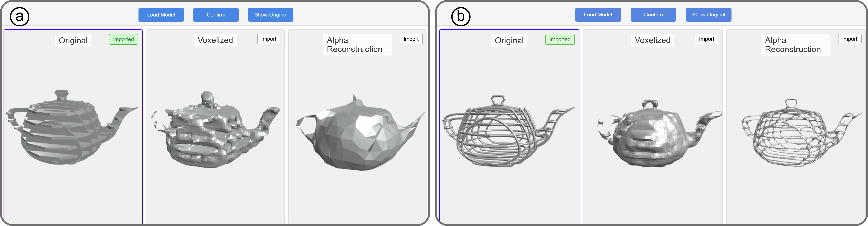Click the Voxelized title label in panel (a)

(x=215, y=40)
